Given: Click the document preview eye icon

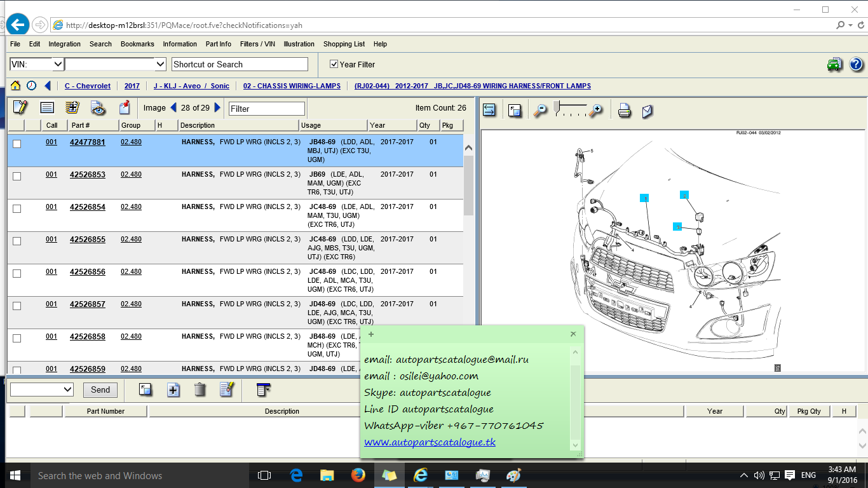Looking at the screenshot, I should pos(97,107).
